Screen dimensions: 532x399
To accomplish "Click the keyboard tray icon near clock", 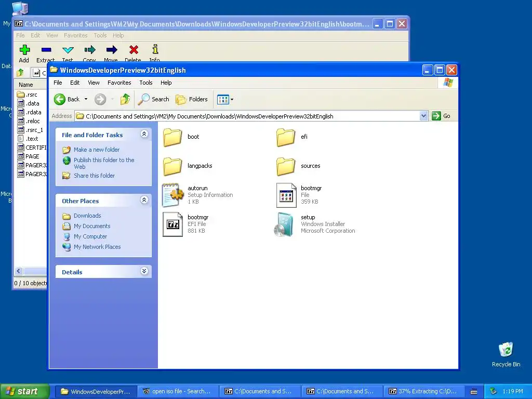I will [x=474, y=392].
